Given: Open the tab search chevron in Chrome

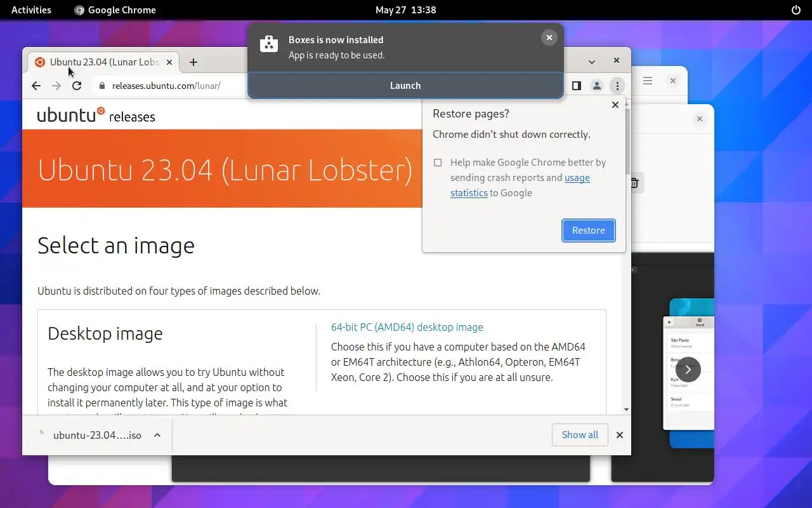Looking at the screenshot, I should 592,62.
